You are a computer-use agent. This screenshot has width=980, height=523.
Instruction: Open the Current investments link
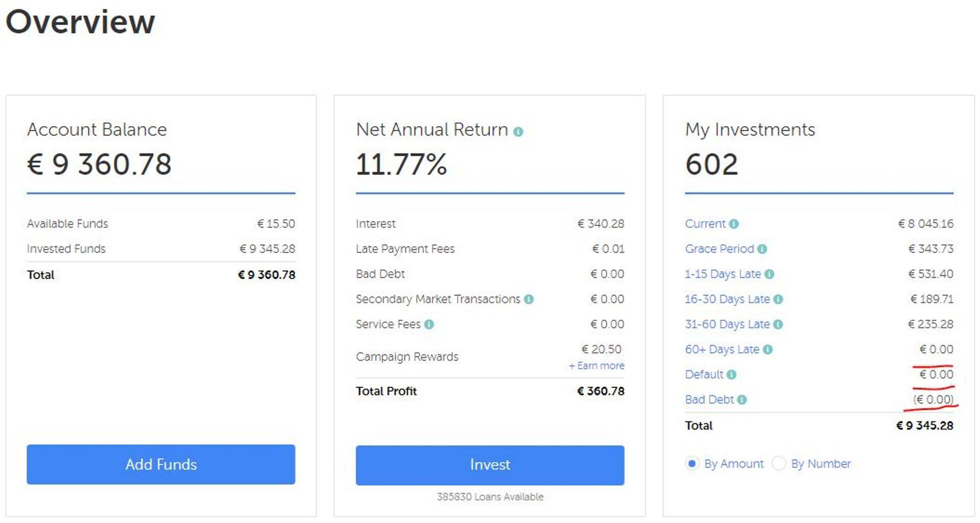(x=704, y=224)
